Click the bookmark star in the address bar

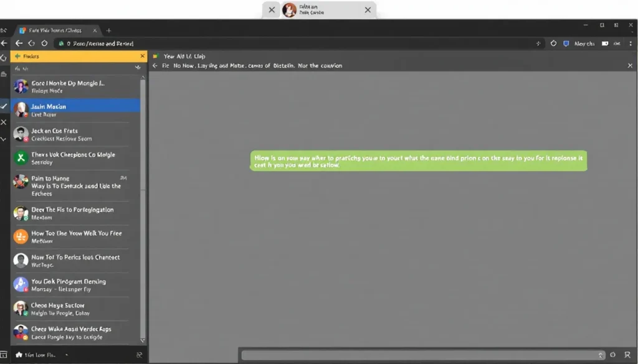pyautogui.click(x=538, y=44)
